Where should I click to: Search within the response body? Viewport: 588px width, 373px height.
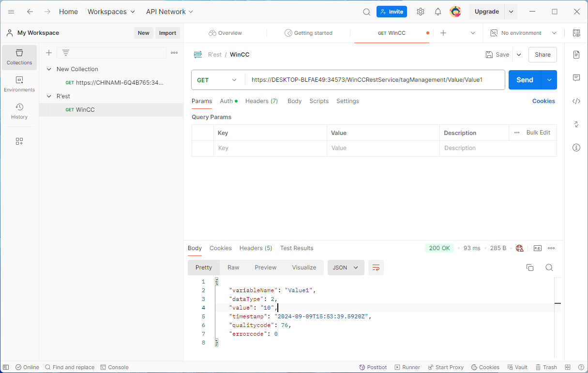click(549, 268)
